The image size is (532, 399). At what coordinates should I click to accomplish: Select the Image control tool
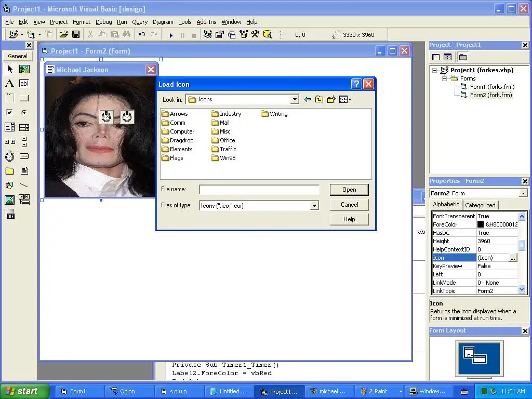(x=10, y=200)
